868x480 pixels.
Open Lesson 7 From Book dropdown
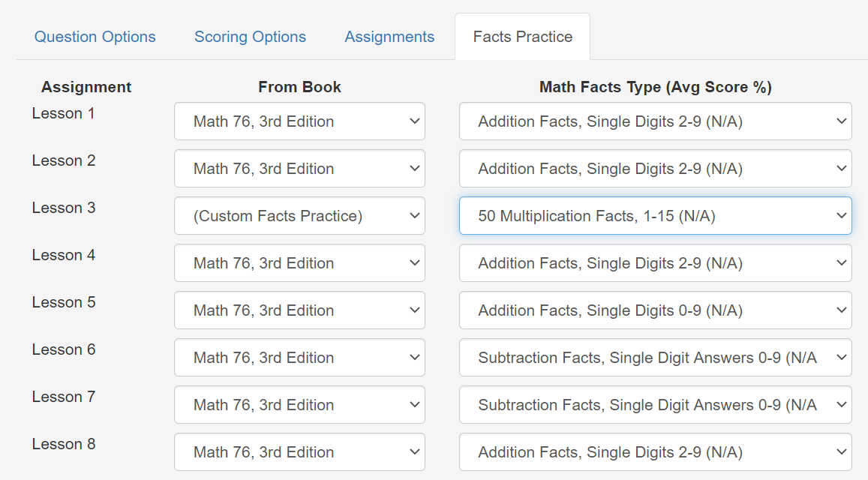[299, 405]
